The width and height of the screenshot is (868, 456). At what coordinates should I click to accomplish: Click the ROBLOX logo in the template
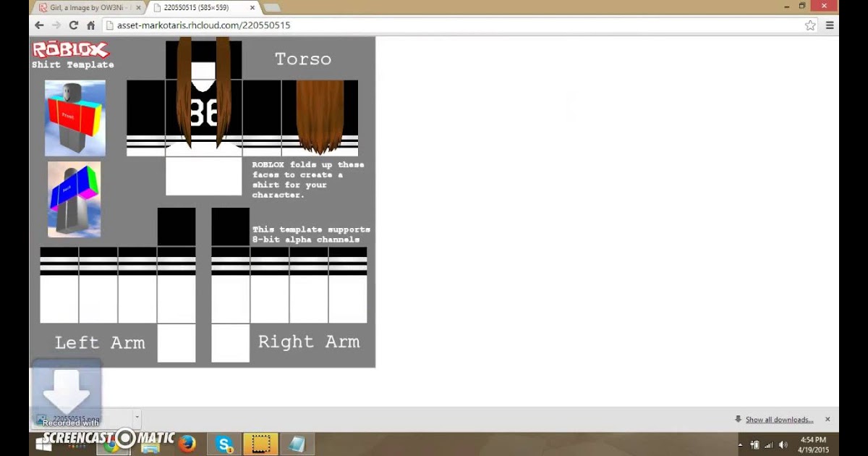[70, 50]
